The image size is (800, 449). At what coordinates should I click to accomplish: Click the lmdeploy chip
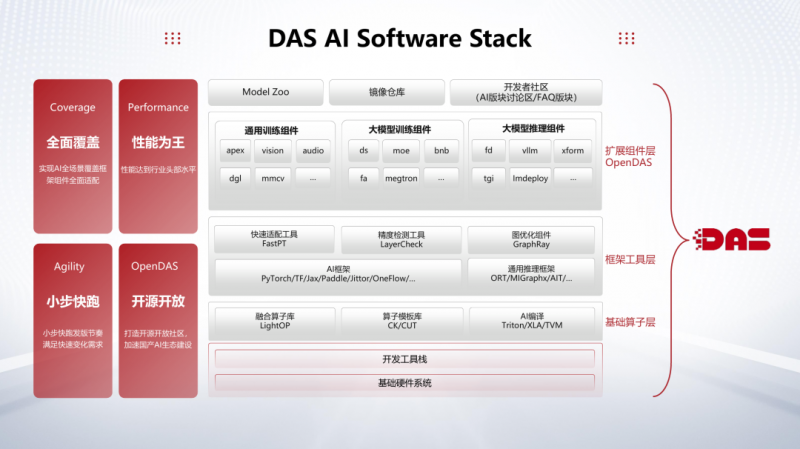click(530, 177)
